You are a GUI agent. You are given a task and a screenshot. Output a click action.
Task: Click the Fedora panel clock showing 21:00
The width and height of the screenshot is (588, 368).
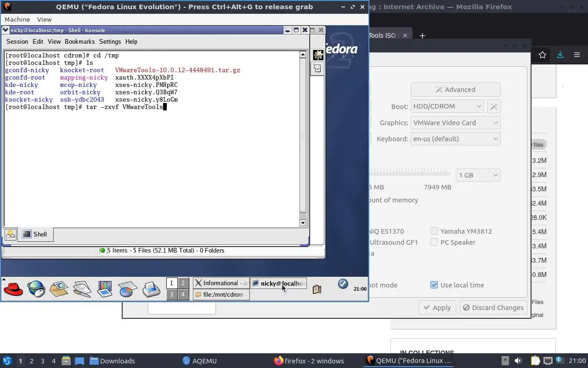coord(360,289)
